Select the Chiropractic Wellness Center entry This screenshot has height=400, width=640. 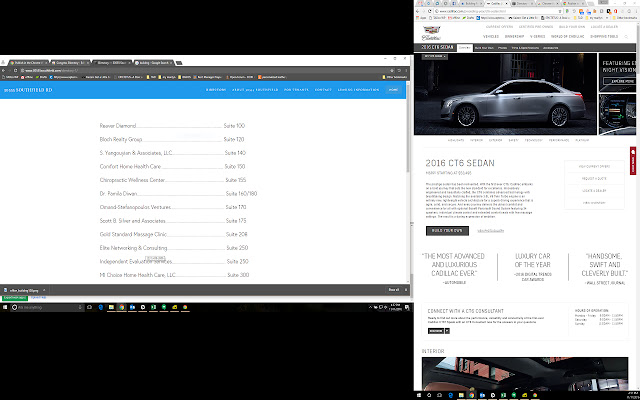[x=173, y=180]
